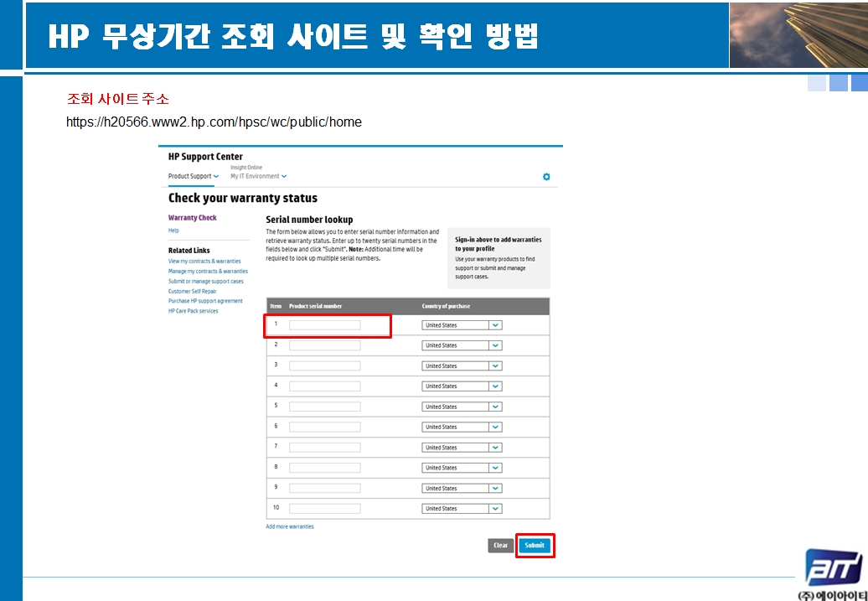Click the Related Links heading
The height and width of the screenshot is (601, 868).
click(x=189, y=251)
